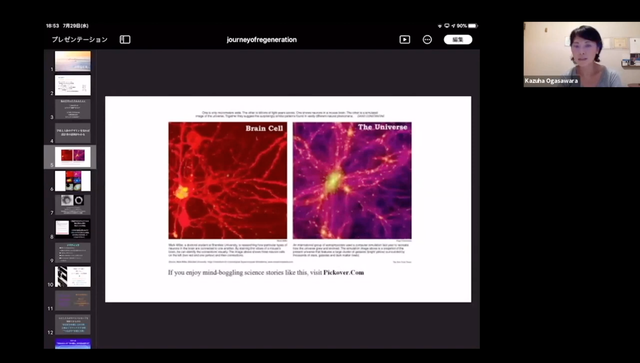Click the battery icon in status bar
This screenshot has width=640, height=363.
pos(472,26)
